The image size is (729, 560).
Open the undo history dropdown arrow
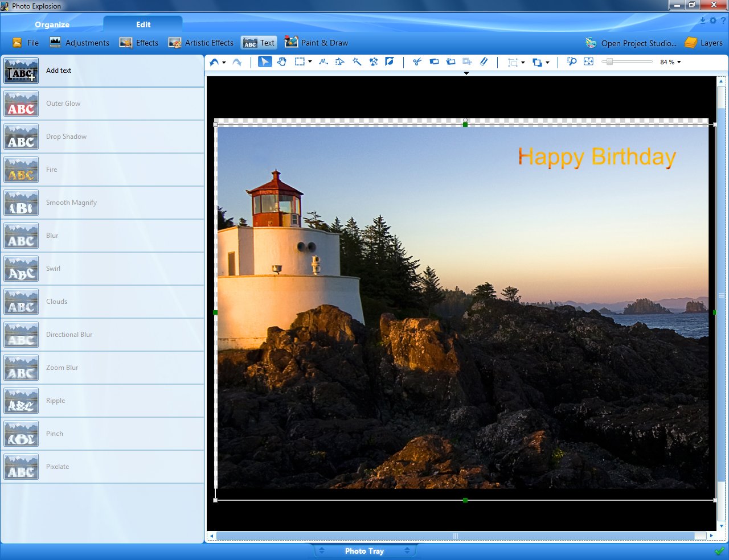[x=224, y=63]
